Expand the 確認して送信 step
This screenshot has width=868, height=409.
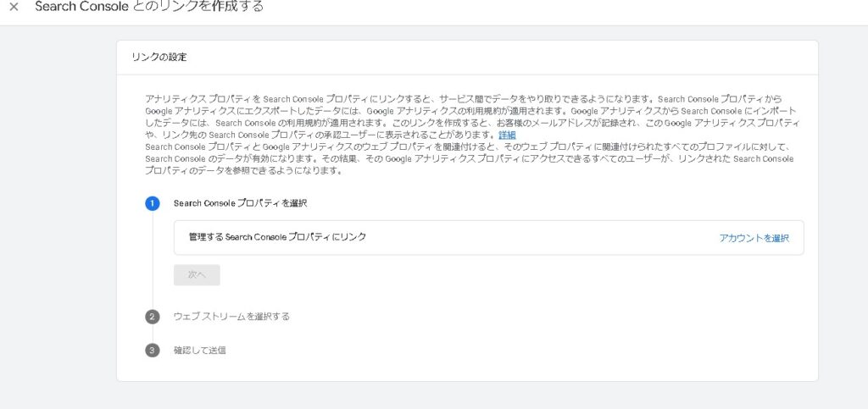tap(199, 350)
